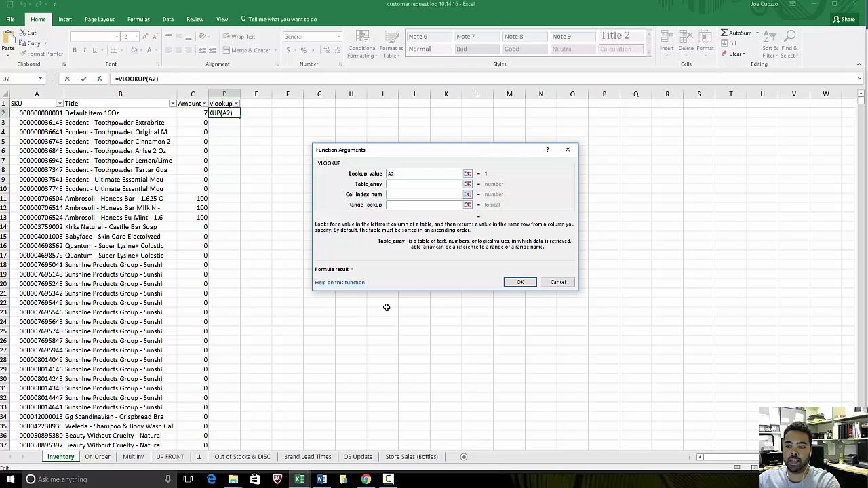Open the Conditional Formatting menu

tap(362, 44)
